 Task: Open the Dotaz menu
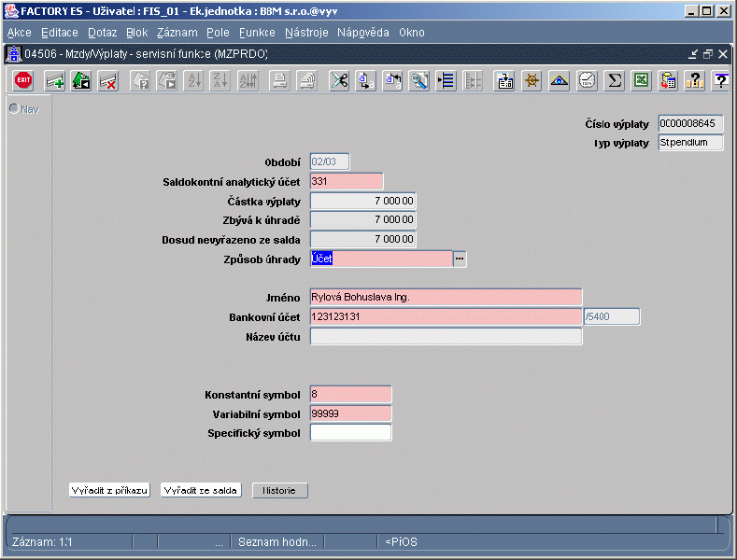click(x=103, y=33)
